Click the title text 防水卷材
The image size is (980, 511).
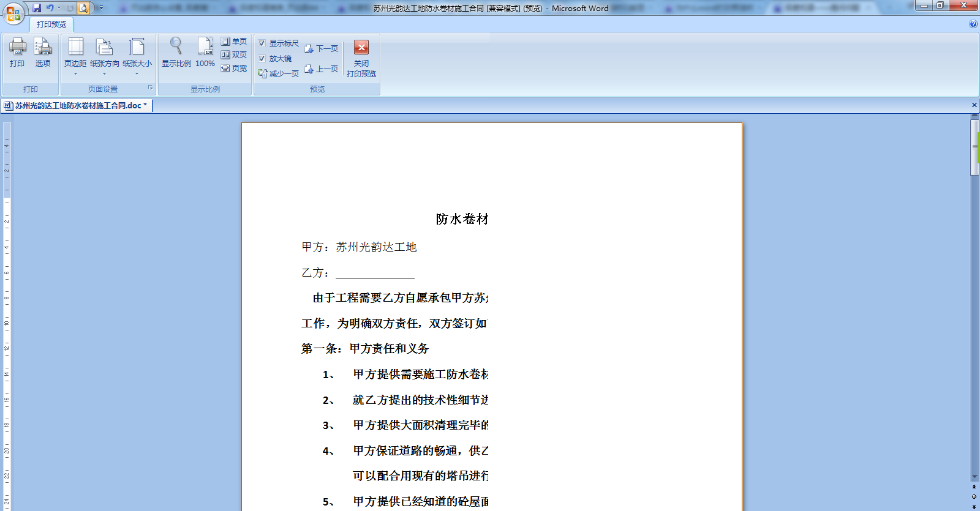pos(462,219)
